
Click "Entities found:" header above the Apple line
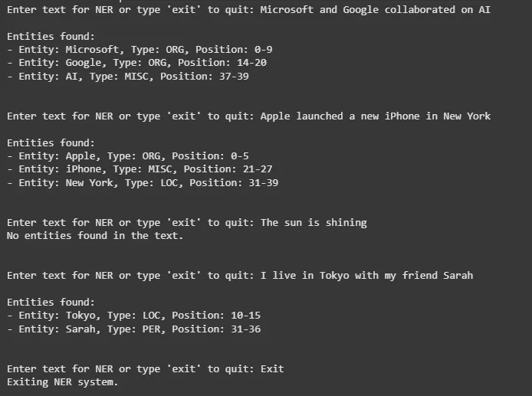pyautogui.click(x=51, y=143)
